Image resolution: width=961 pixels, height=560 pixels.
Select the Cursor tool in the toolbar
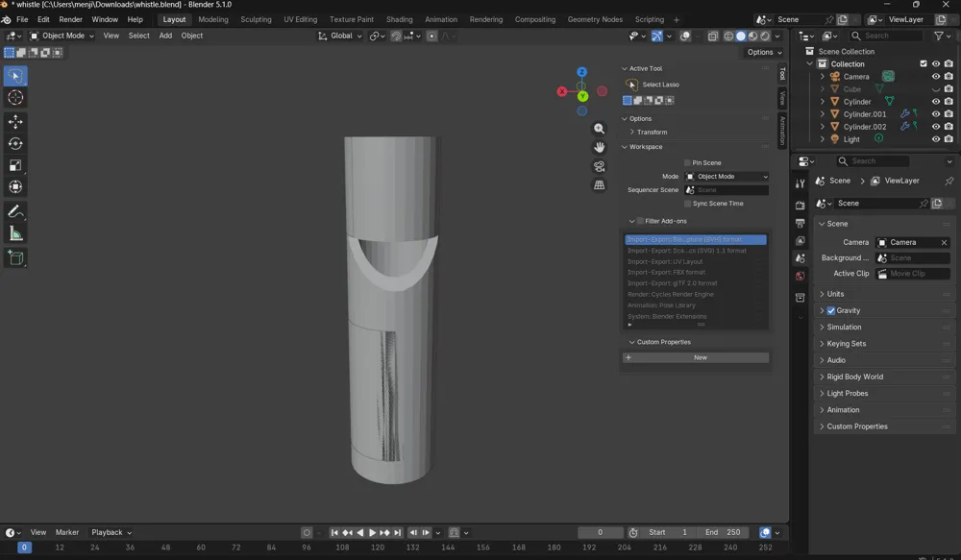15,97
